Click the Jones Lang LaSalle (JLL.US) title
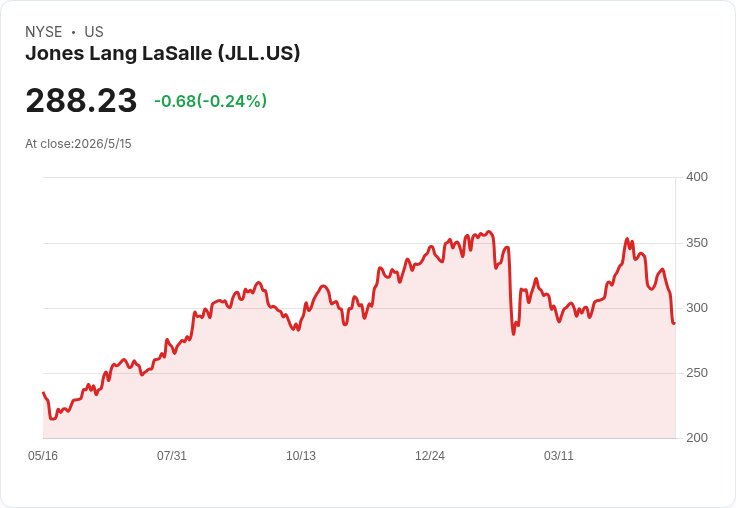 (162, 54)
